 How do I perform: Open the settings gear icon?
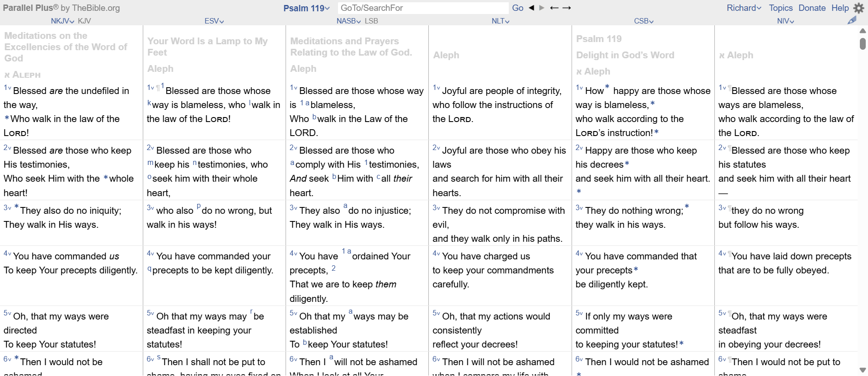pos(859,8)
